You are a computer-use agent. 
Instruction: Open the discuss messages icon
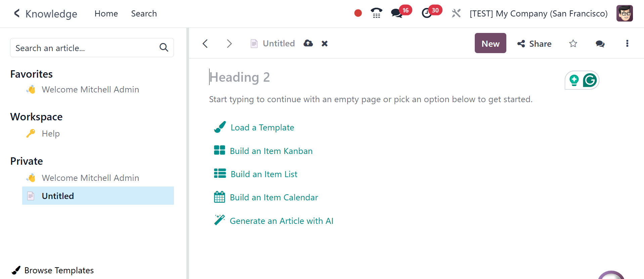pos(397,13)
